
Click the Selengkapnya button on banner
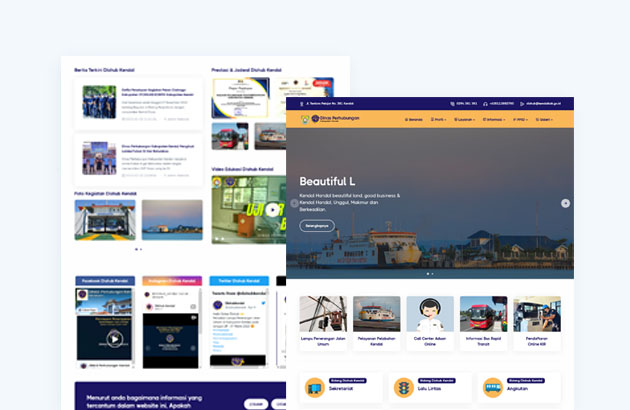[x=317, y=226]
